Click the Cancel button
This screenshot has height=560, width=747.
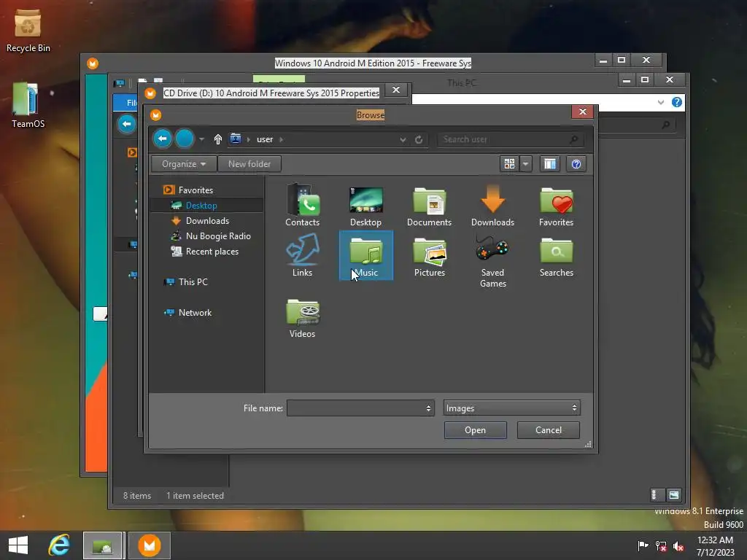(x=549, y=430)
